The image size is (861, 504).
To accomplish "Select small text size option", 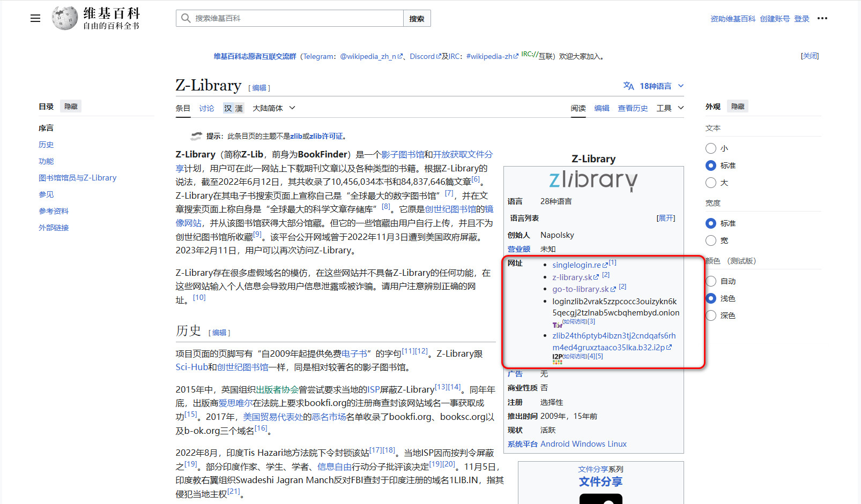I will tap(711, 148).
